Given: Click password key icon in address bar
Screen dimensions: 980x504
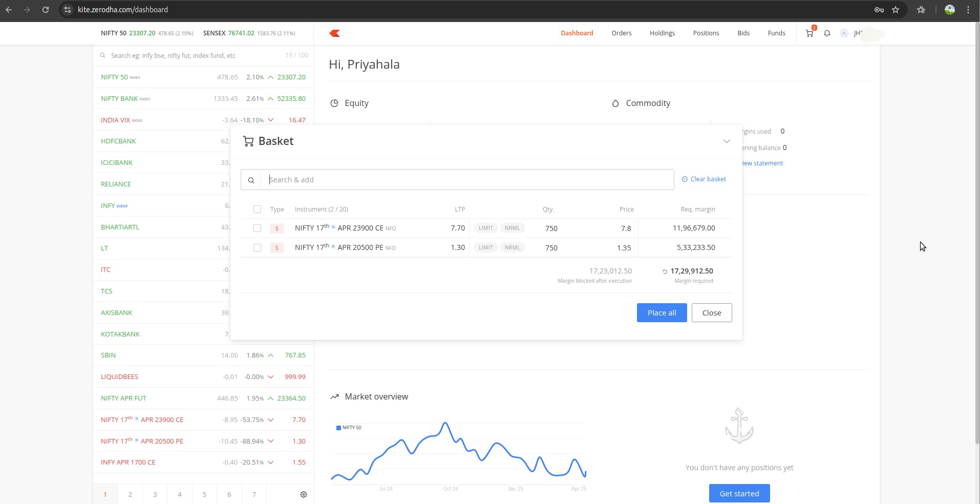Looking at the screenshot, I should pyautogui.click(x=879, y=10).
